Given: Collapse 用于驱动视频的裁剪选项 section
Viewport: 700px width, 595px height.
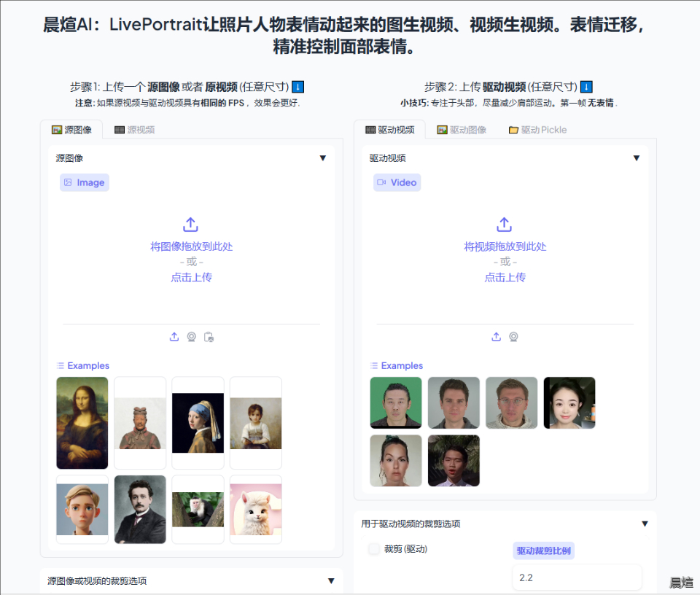Looking at the screenshot, I should click(x=645, y=524).
